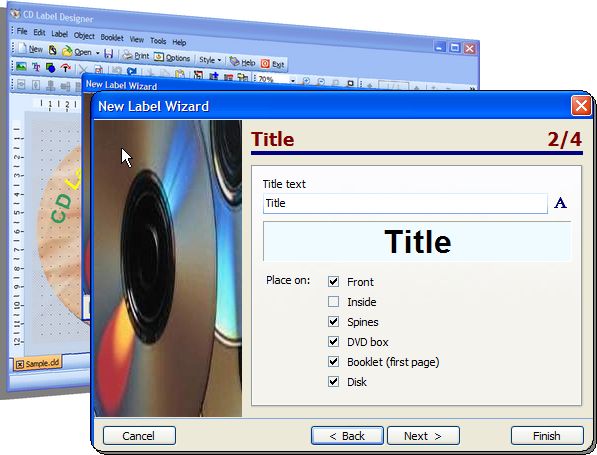Maximize the CD Label Designer window

[x=455, y=48]
